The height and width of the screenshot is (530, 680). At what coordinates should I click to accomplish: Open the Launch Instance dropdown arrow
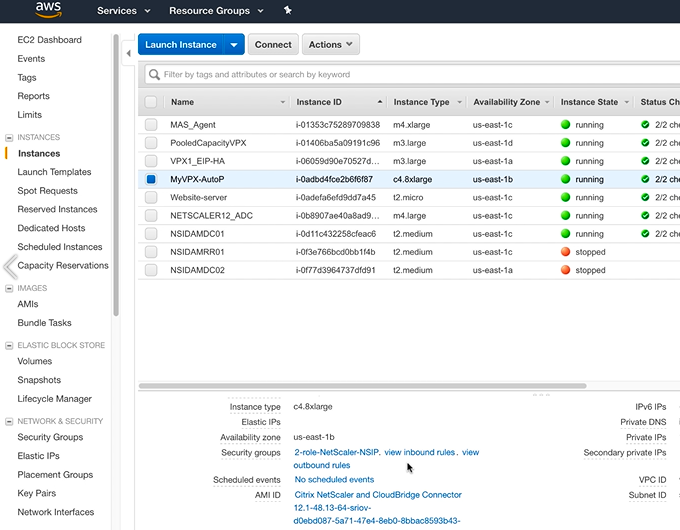234,45
